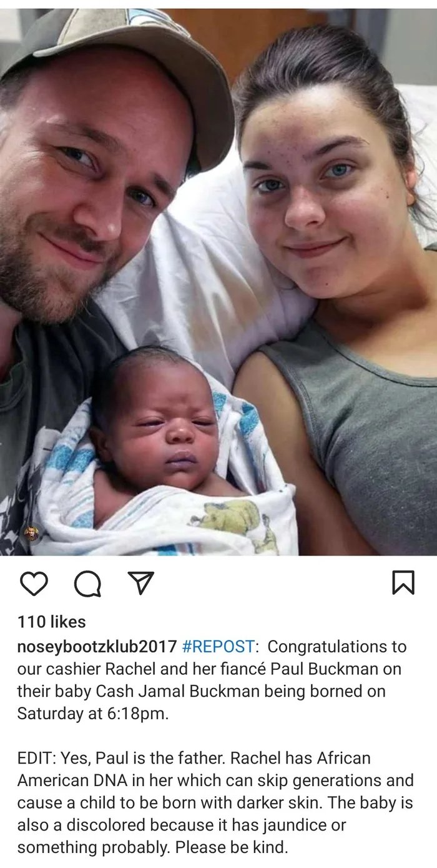Tap the small circular avatar badge on the photo
This screenshot has width=437, height=868.
coord(31,534)
